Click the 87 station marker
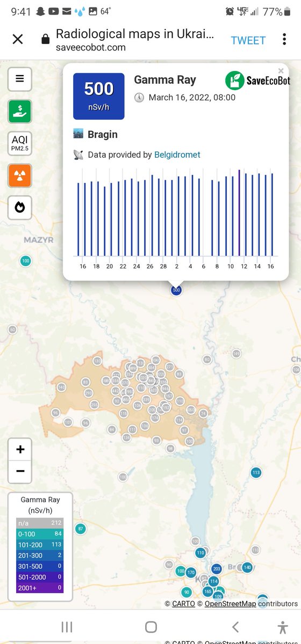 [80, 529]
